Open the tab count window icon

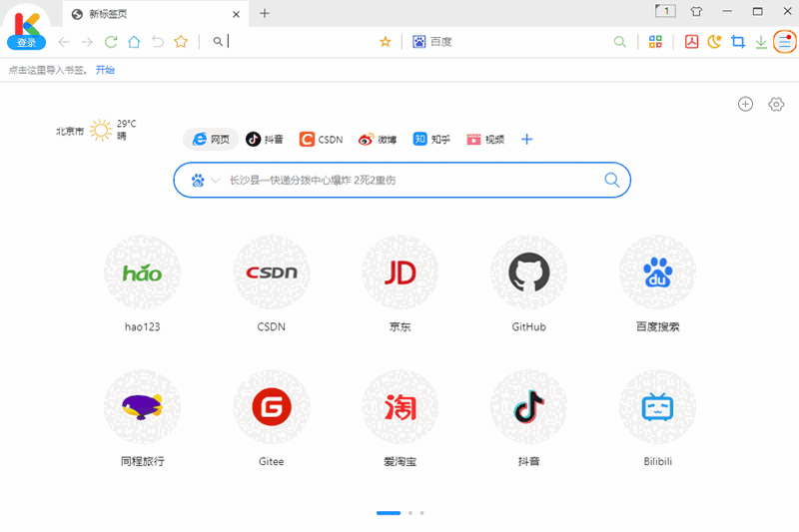click(665, 11)
